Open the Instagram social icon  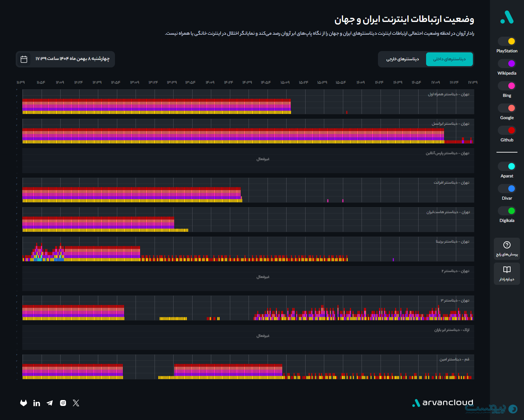[x=63, y=403]
